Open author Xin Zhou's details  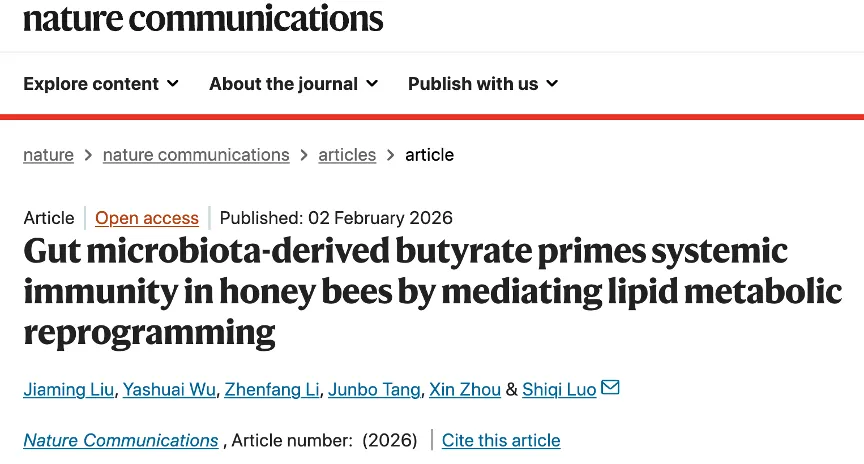point(465,389)
